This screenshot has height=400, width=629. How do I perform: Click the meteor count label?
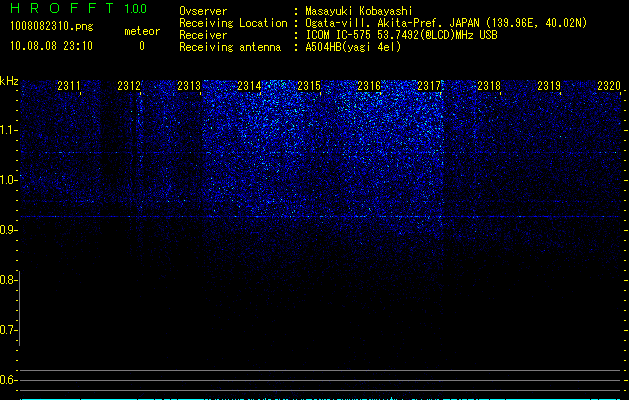[x=142, y=31]
